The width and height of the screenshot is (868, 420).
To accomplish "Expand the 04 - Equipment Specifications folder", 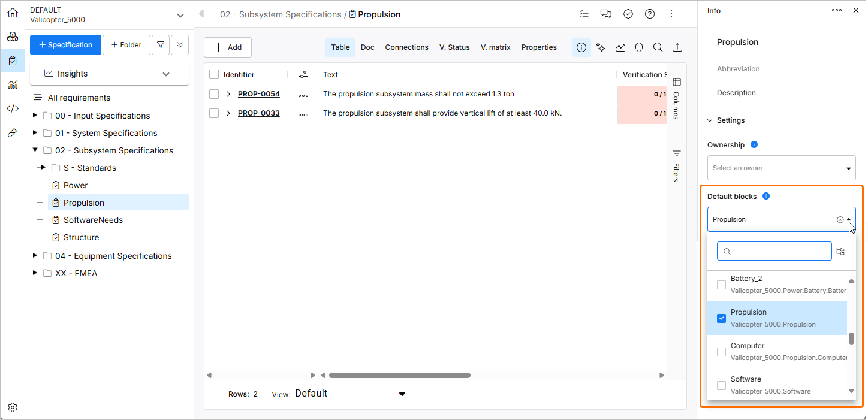I will (x=35, y=255).
